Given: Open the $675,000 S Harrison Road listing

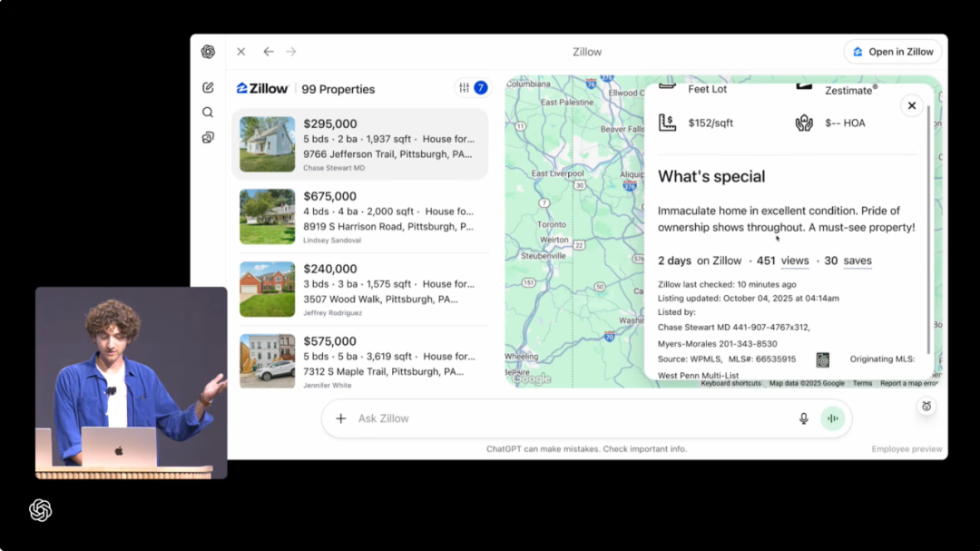Looking at the screenshot, I should tap(387, 216).
